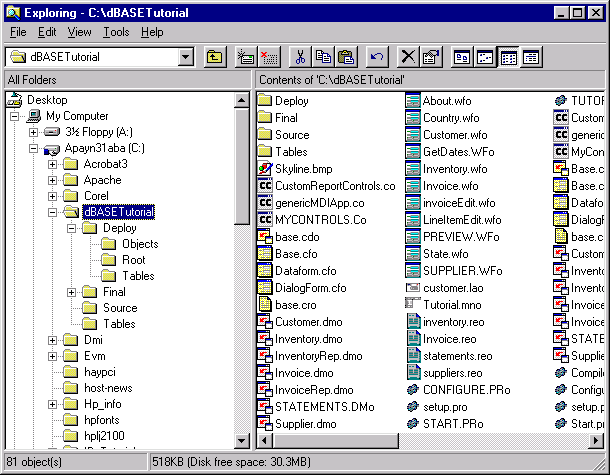Image resolution: width=610 pixels, height=475 pixels.
Task: Expand the Dmi folder node
Action: [53, 340]
